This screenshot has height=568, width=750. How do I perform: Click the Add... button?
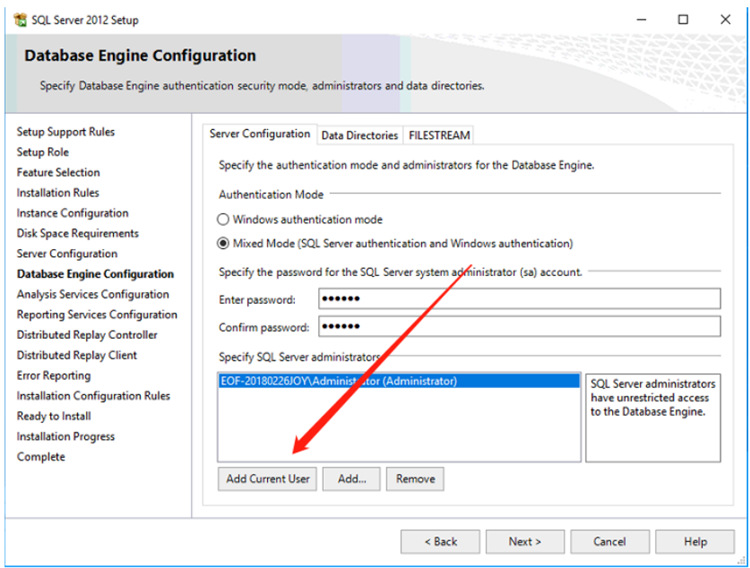pos(352,479)
